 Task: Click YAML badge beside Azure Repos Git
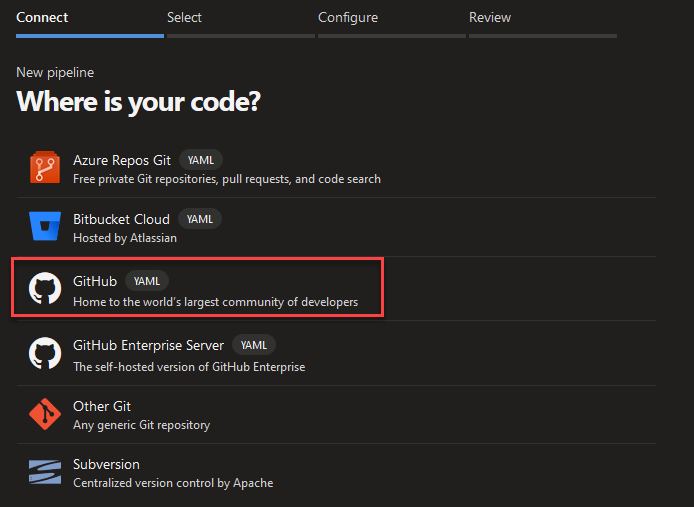tap(200, 160)
